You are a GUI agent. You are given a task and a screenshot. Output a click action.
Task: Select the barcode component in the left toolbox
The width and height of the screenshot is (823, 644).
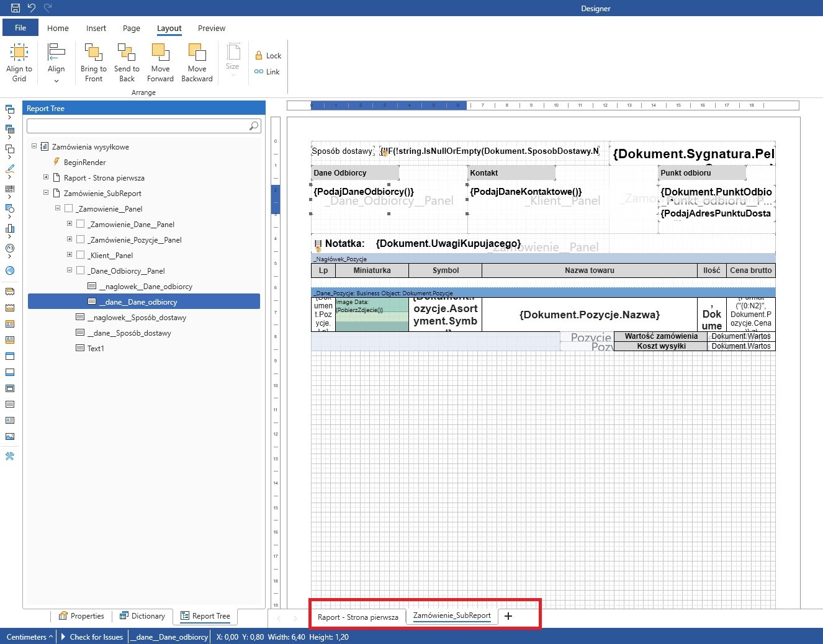click(x=10, y=189)
